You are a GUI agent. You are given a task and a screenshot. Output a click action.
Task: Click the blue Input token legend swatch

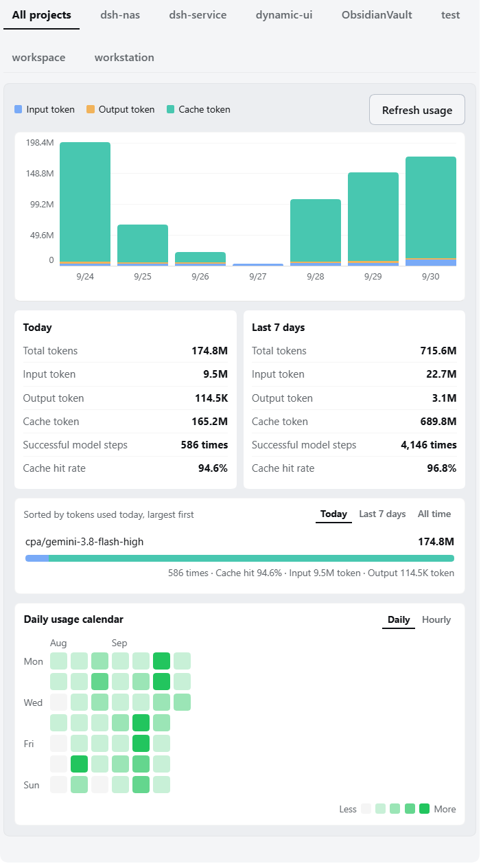(19, 109)
